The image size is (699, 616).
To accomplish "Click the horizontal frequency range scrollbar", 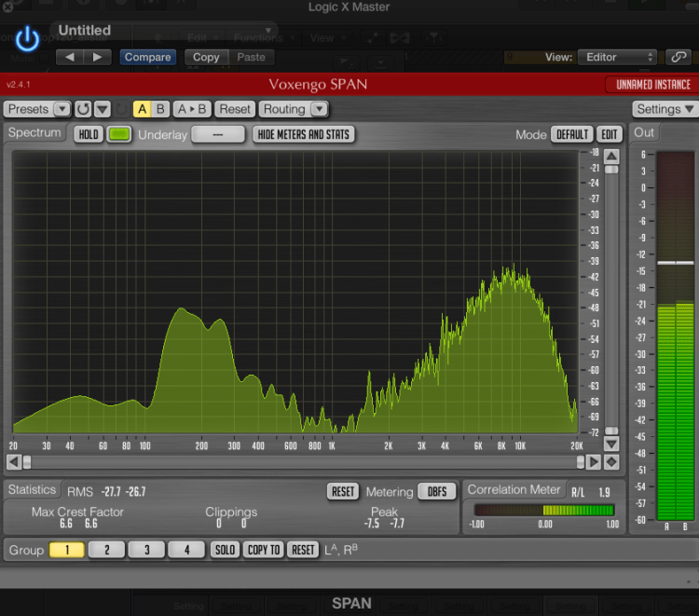I will tap(304, 462).
